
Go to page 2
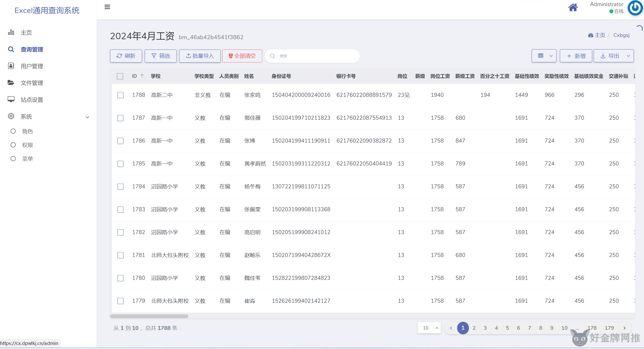pos(474,328)
